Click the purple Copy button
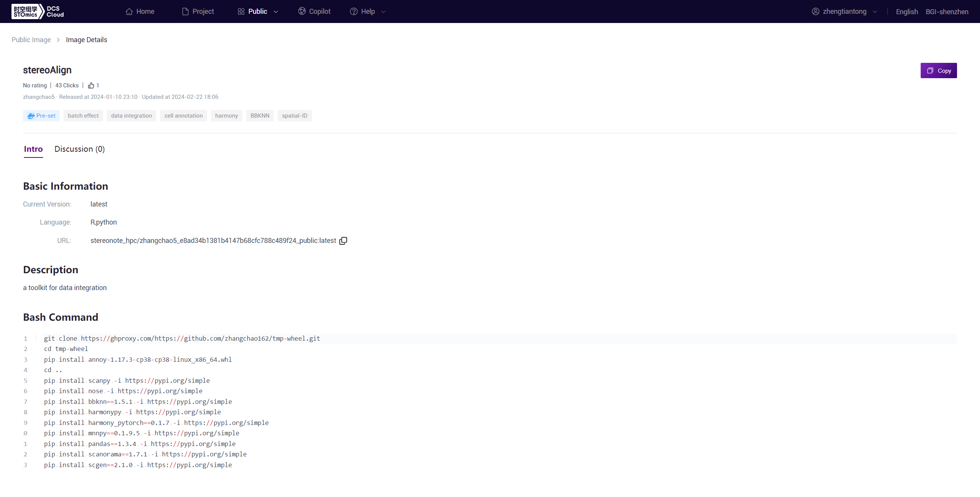The width and height of the screenshot is (980, 497). pos(939,71)
